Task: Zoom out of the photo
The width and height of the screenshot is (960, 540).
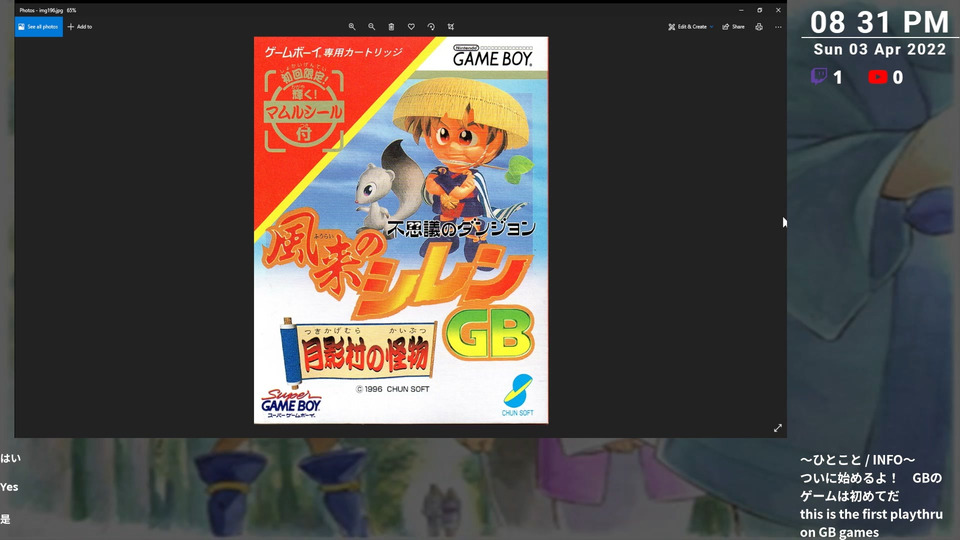Action: tap(372, 27)
